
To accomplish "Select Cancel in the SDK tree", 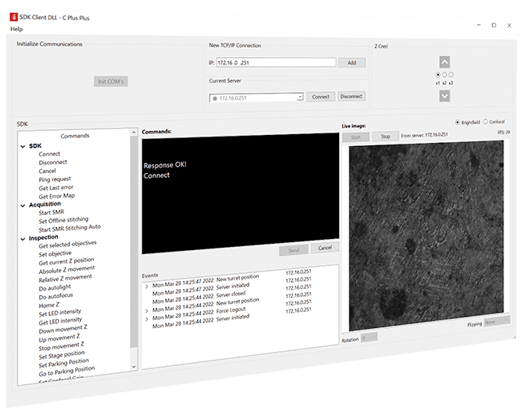I will (47, 171).
